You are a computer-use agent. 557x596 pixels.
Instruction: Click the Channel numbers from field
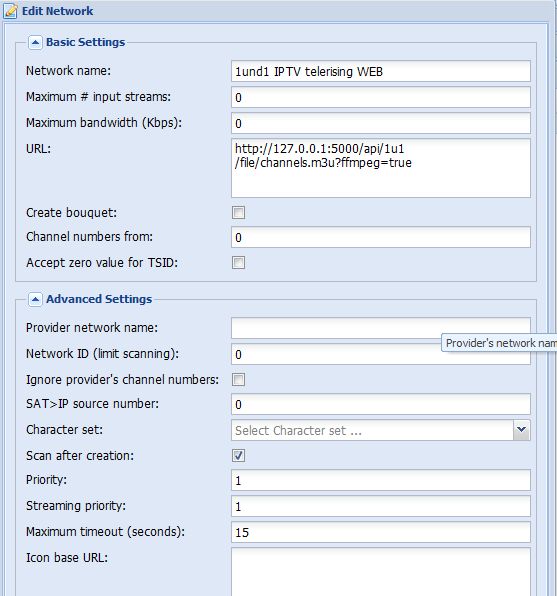tap(381, 237)
